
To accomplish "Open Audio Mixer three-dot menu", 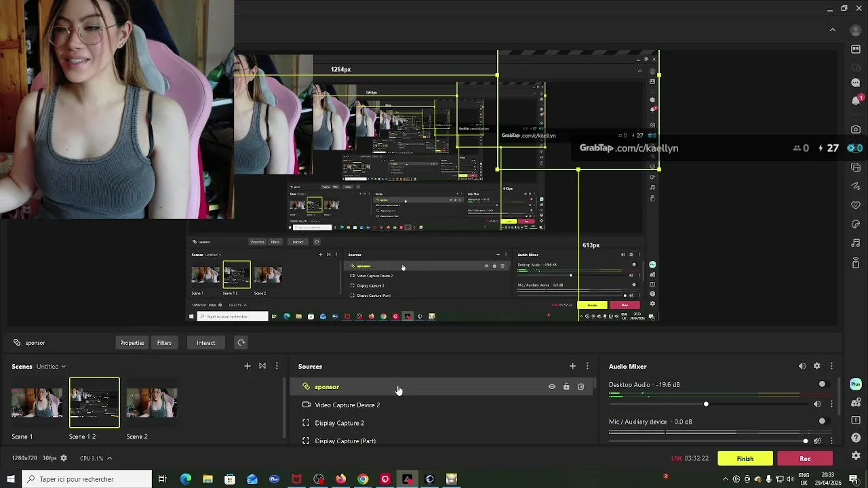I will pyautogui.click(x=831, y=366).
